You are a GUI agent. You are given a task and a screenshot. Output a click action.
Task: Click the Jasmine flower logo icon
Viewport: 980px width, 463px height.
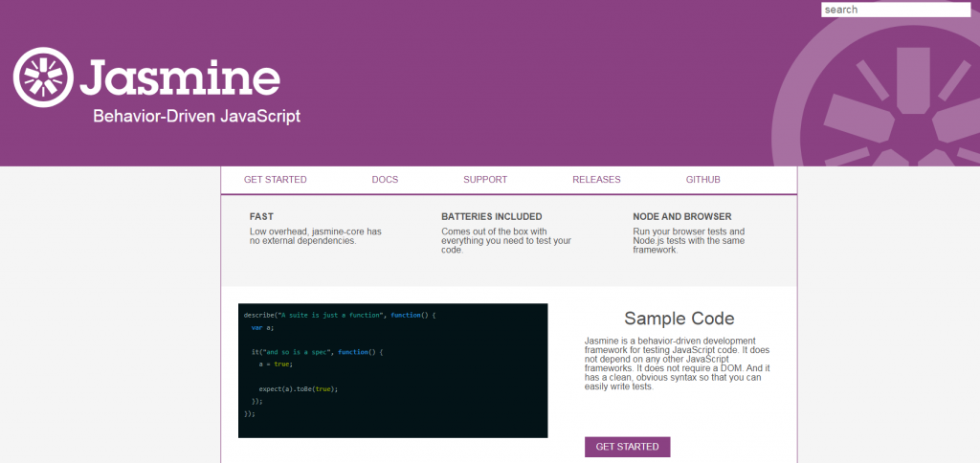(x=43, y=77)
